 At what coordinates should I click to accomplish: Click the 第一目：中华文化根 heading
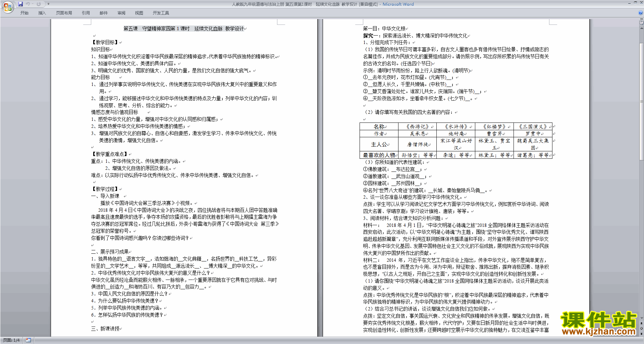pyautogui.click(x=384, y=29)
